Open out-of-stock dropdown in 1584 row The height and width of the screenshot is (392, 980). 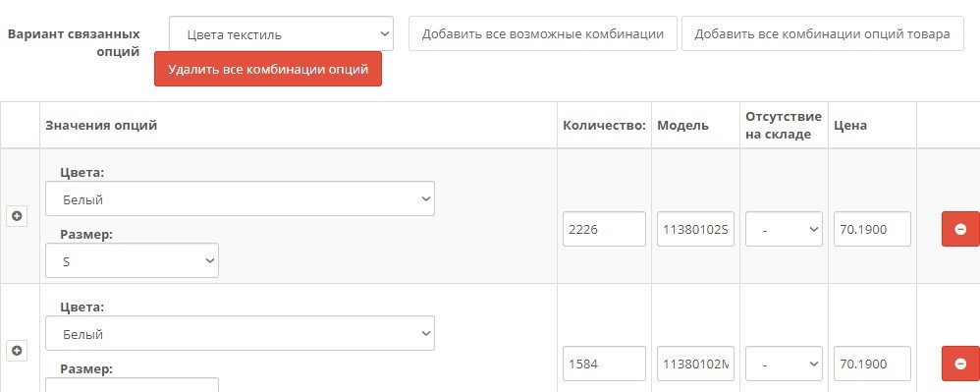tap(784, 364)
